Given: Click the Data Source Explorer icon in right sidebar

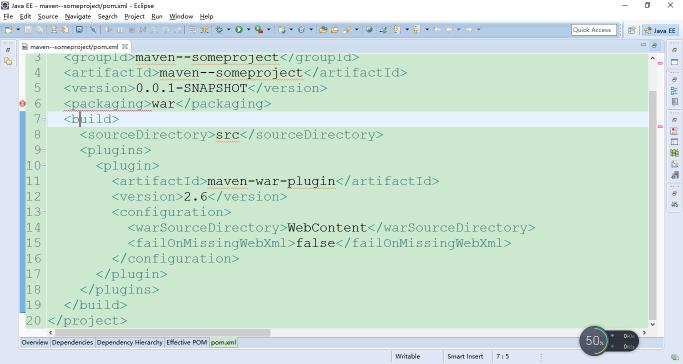Looking at the screenshot, I should pos(674,164).
